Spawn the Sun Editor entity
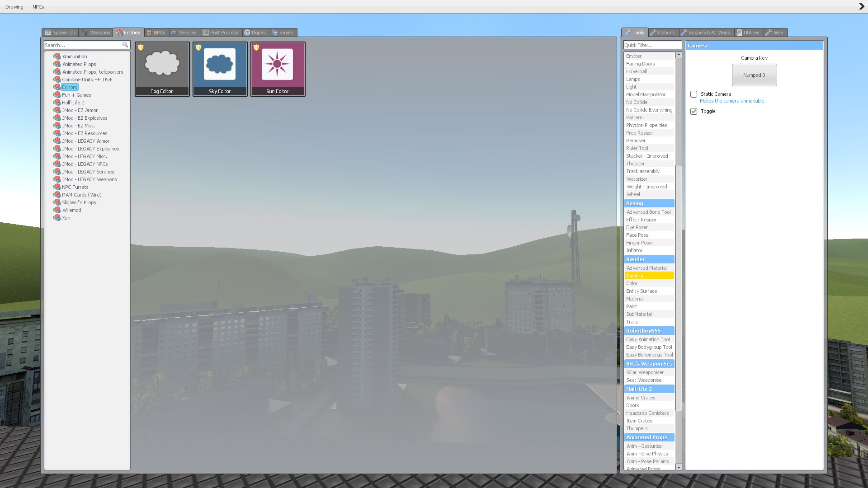This screenshot has width=868, height=488. [278, 68]
